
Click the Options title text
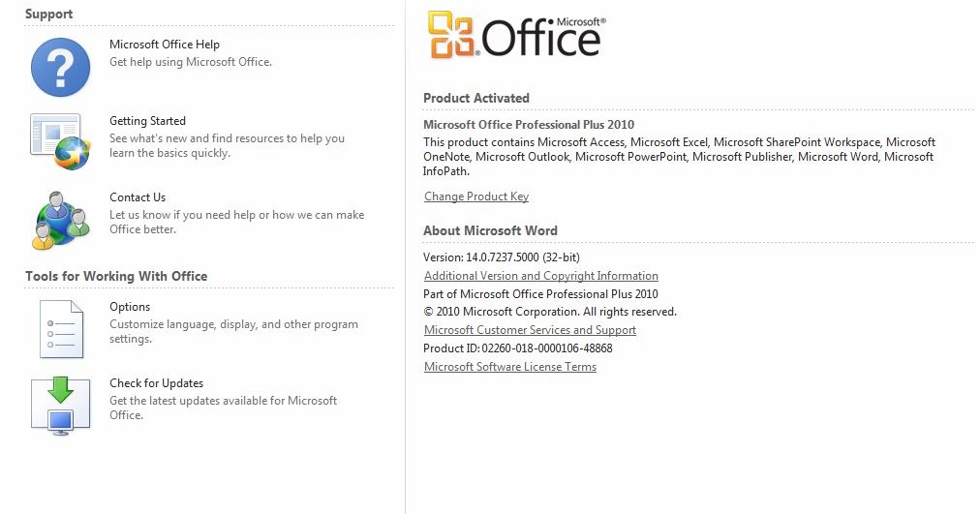[130, 307]
